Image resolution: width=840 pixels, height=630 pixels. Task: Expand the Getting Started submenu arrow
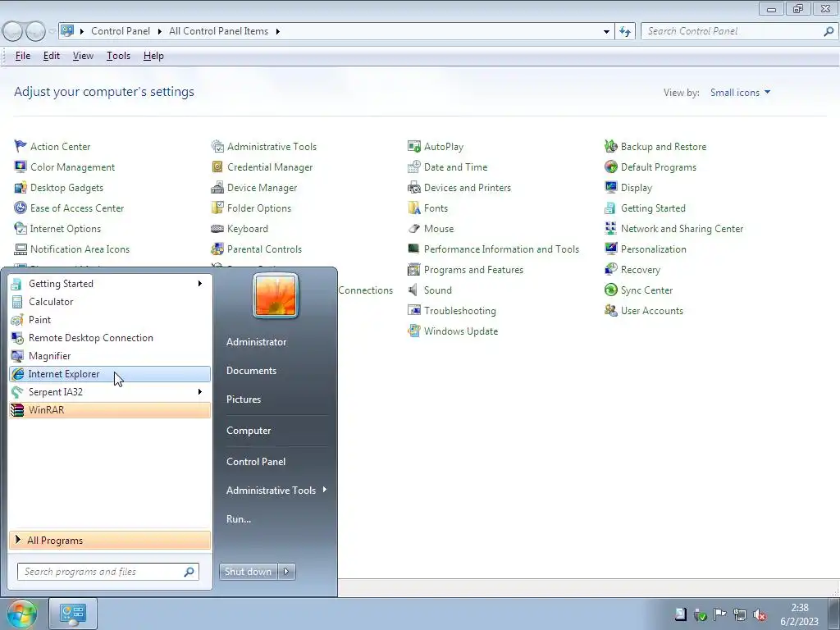tap(200, 283)
